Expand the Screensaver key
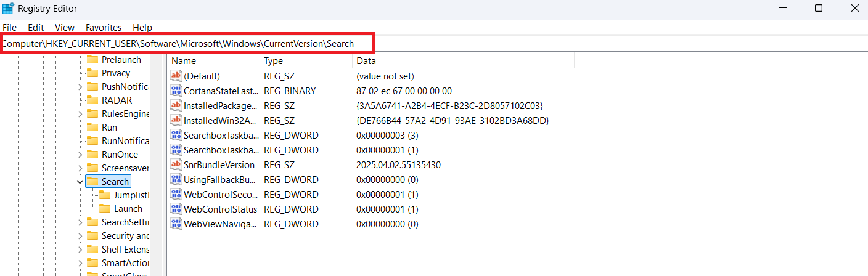Image resolution: width=868 pixels, height=276 pixels. (x=80, y=168)
